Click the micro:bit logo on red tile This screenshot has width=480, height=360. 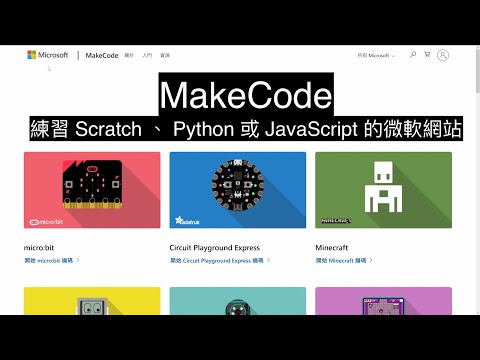pyautogui.click(x=46, y=222)
